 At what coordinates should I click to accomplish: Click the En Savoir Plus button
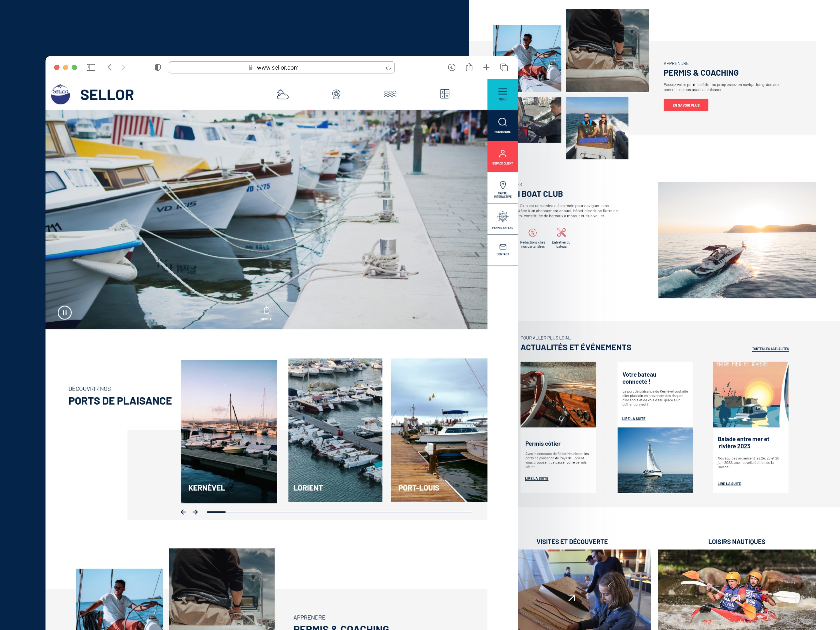click(685, 105)
